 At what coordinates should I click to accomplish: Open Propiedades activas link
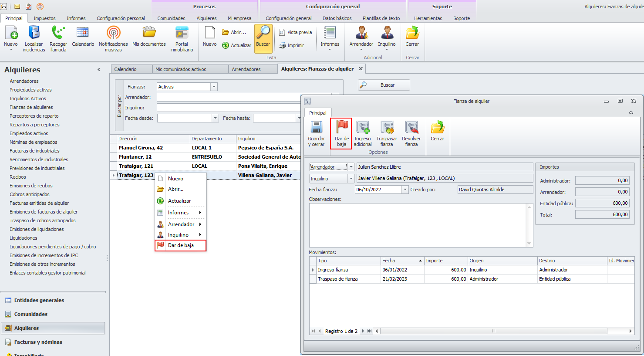tap(30, 90)
